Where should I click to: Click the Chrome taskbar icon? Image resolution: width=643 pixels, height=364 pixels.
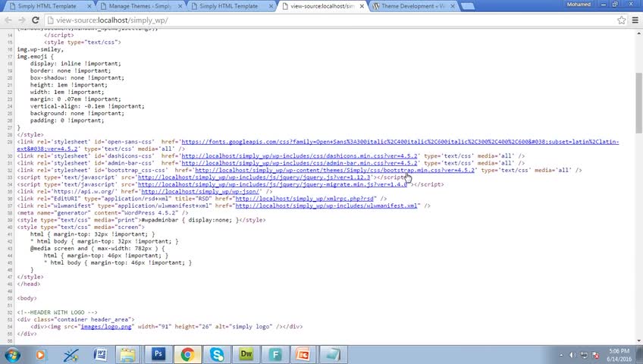187,355
